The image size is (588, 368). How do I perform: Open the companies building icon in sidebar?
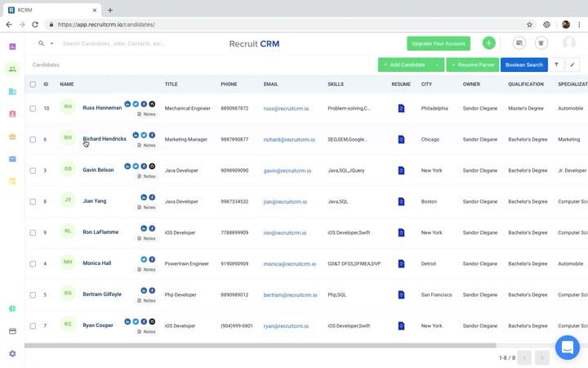pyautogui.click(x=12, y=92)
